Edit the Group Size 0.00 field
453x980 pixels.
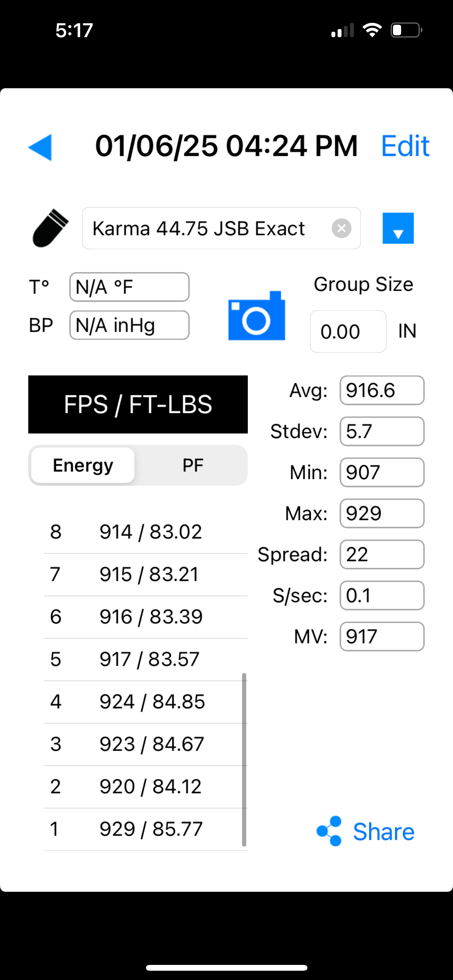tap(348, 331)
